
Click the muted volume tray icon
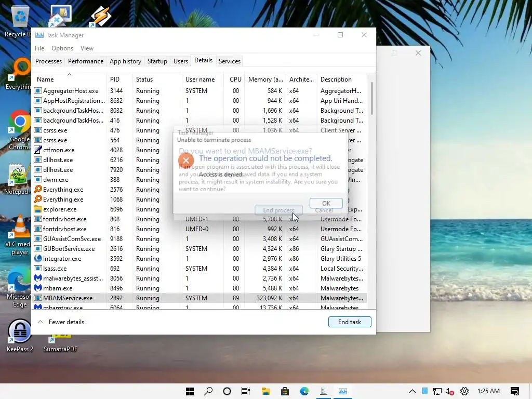coord(450,392)
